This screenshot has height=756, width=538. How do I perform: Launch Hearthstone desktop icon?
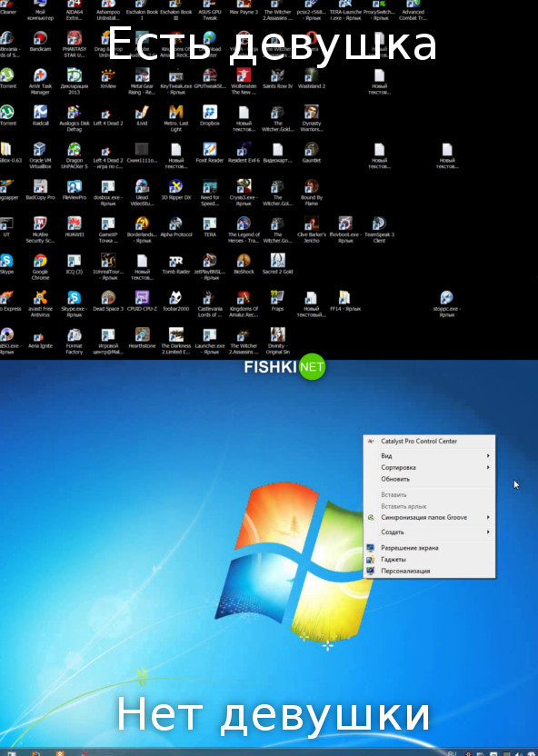point(142,338)
